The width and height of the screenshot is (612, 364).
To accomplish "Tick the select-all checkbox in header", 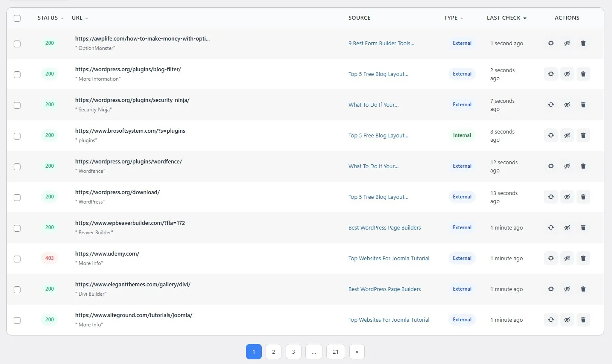I will pos(17,18).
